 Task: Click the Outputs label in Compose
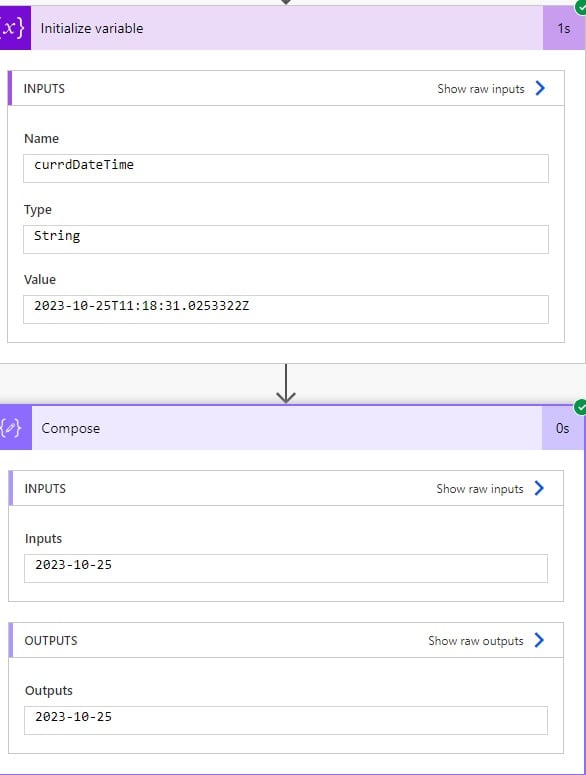(49, 691)
